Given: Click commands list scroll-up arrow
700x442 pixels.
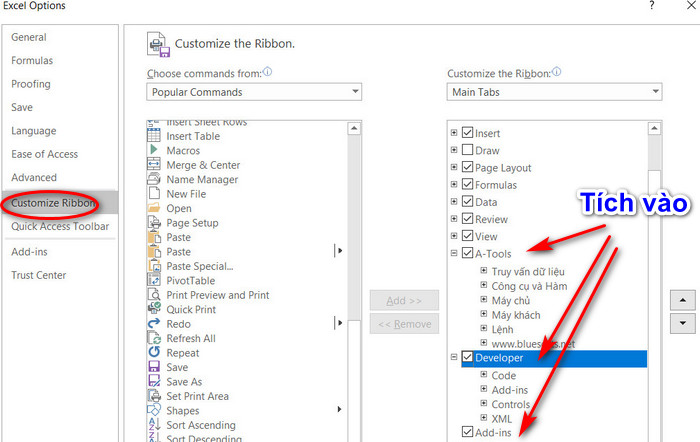Looking at the screenshot, I should click(x=354, y=129).
